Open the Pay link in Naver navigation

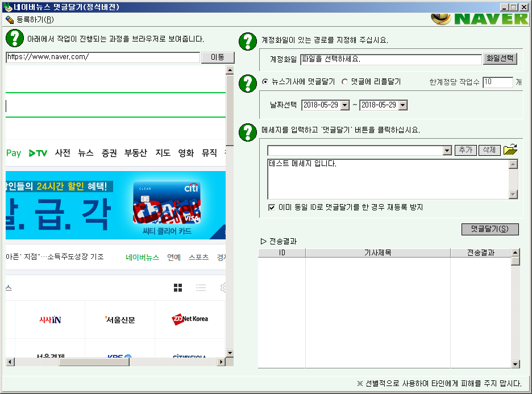click(x=14, y=153)
